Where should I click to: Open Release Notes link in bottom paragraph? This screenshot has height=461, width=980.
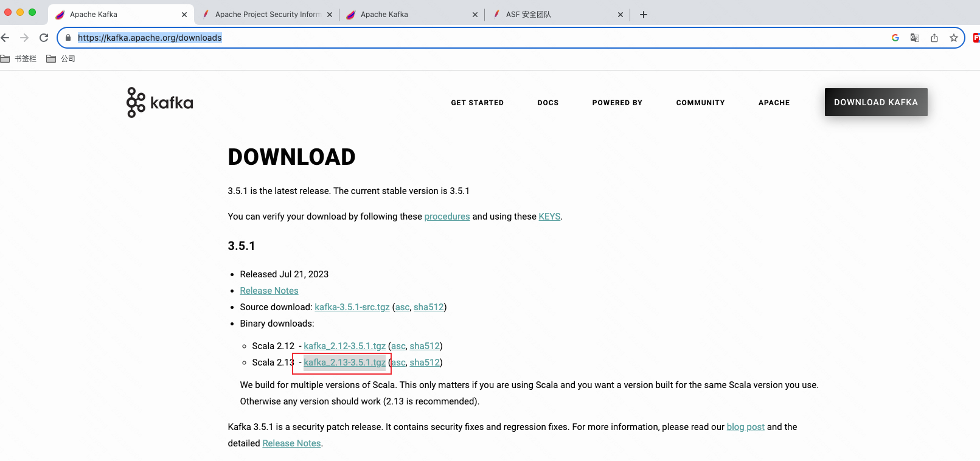point(291,443)
